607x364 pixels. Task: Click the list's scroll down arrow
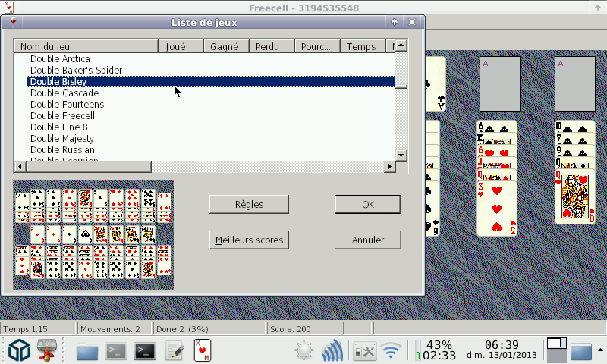[x=401, y=155]
